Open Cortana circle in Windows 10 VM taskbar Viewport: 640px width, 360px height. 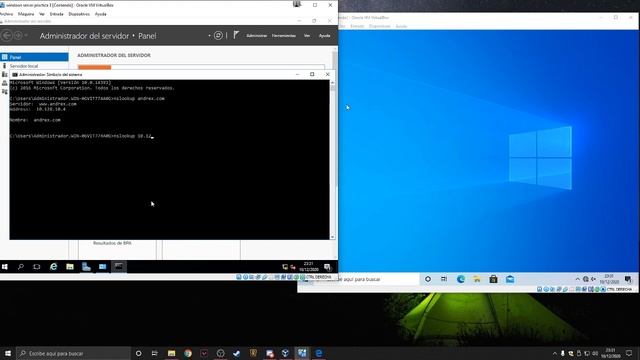point(428,279)
